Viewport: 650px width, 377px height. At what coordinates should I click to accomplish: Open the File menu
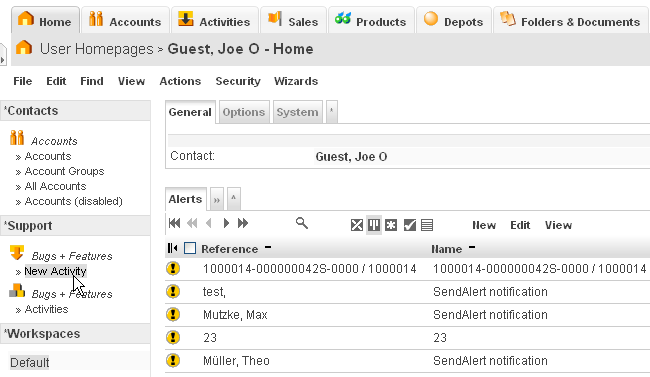22,81
